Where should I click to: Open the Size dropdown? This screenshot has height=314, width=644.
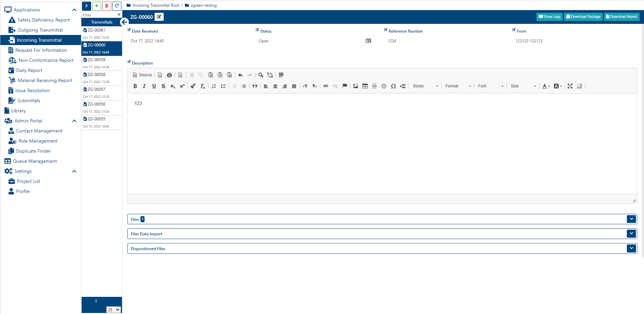point(523,86)
